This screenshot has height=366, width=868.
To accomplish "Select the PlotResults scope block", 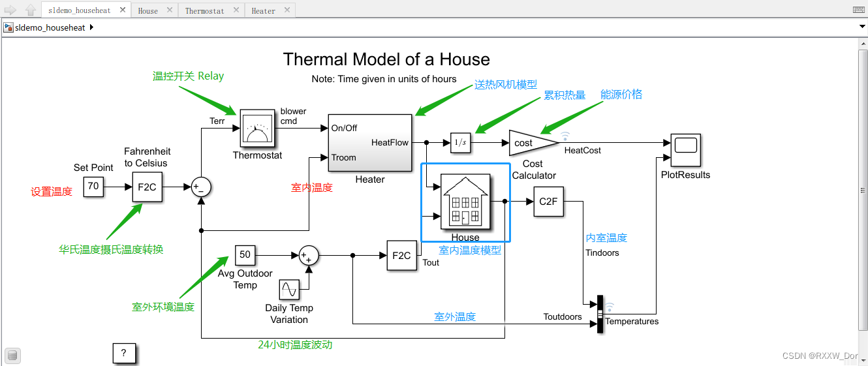I will (685, 151).
